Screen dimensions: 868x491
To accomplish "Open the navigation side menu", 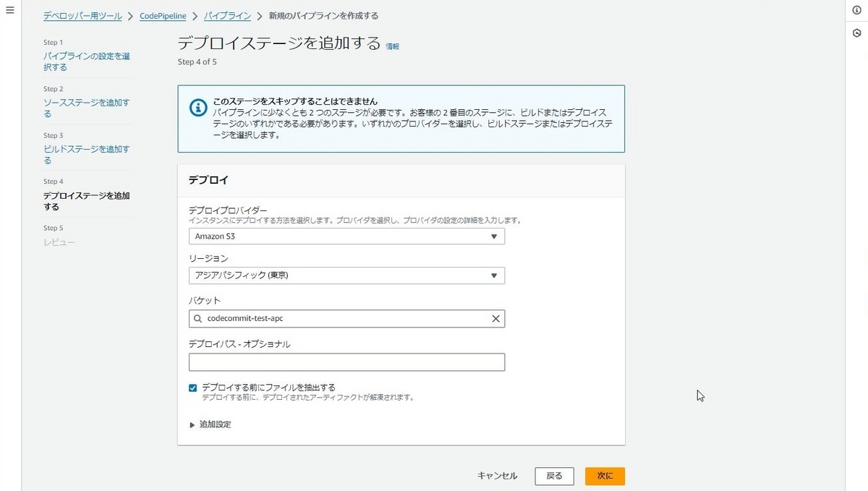I will pyautogui.click(x=9, y=9).
